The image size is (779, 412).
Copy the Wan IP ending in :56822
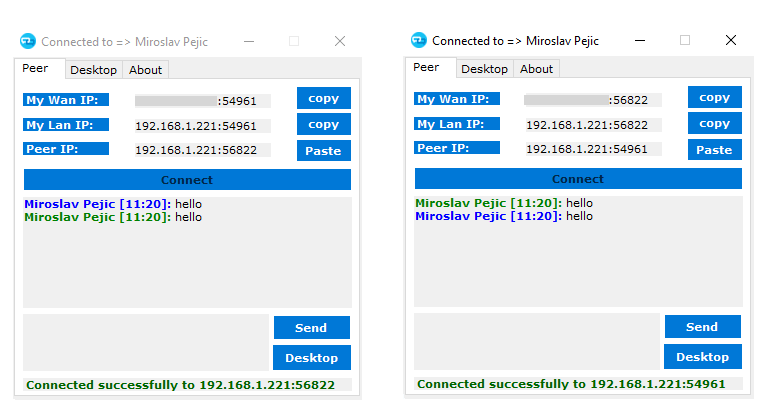[x=714, y=98]
